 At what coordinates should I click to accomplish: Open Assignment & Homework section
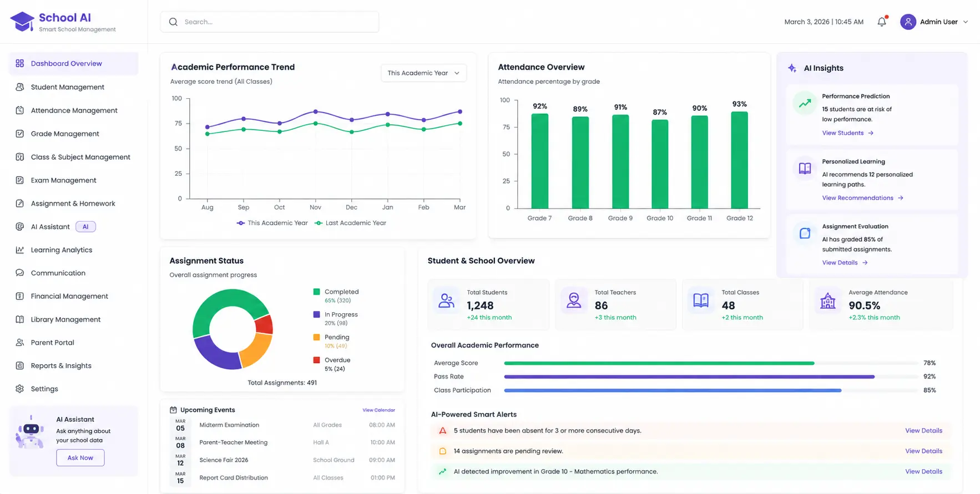tap(74, 203)
